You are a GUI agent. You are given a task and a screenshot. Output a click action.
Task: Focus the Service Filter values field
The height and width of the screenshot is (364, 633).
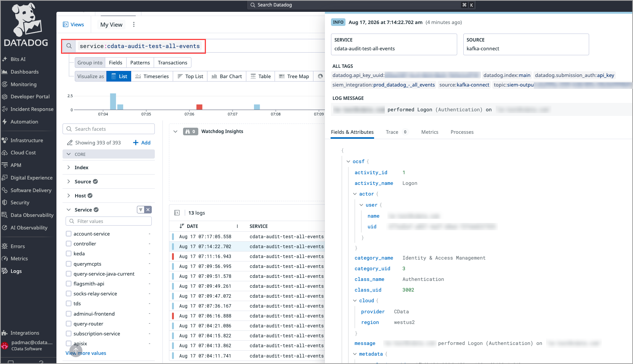109,221
